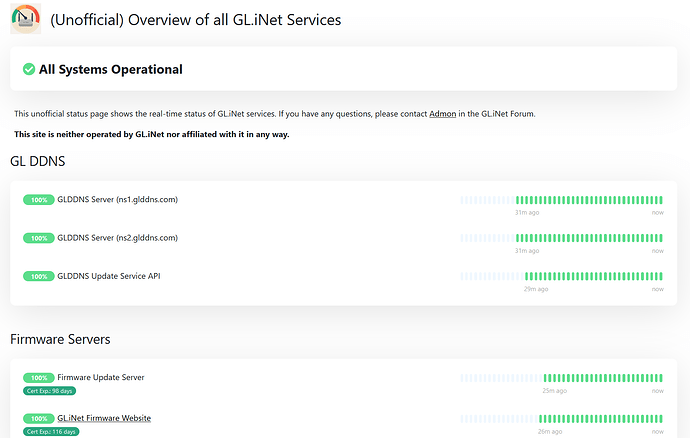690x438 pixels.
Task: Click the GLDDNS Update Service API heartbeat bar
Action: (x=562, y=276)
